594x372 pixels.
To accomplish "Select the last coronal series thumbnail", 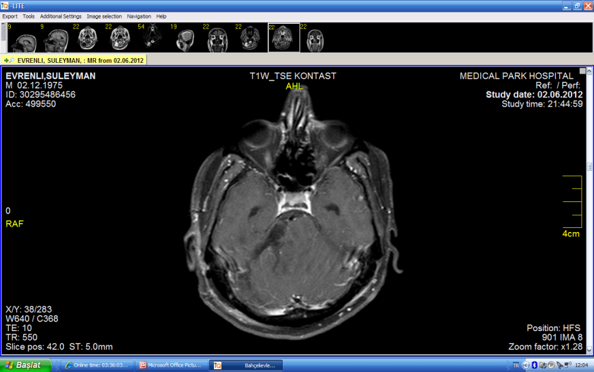I will [x=315, y=38].
